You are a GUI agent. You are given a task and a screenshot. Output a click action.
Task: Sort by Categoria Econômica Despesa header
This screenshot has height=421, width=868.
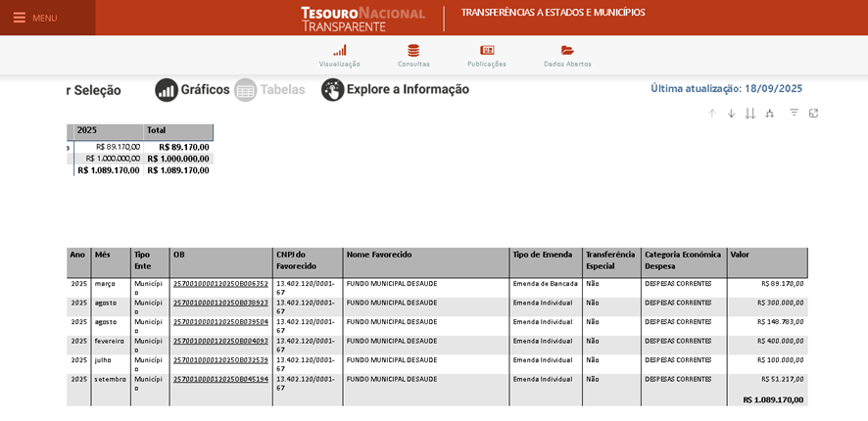coord(684,262)
